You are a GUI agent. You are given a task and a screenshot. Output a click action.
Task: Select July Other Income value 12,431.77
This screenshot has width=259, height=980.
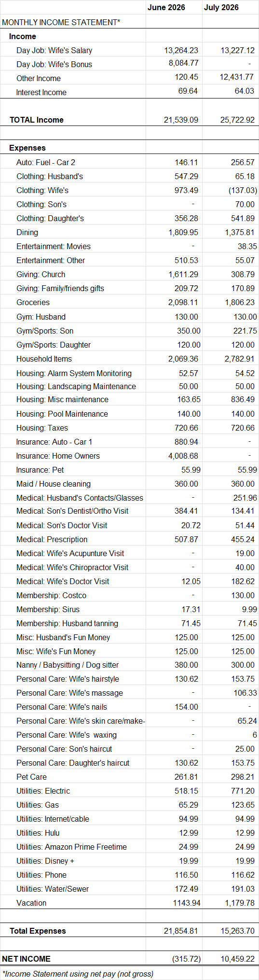click(237, 77)
